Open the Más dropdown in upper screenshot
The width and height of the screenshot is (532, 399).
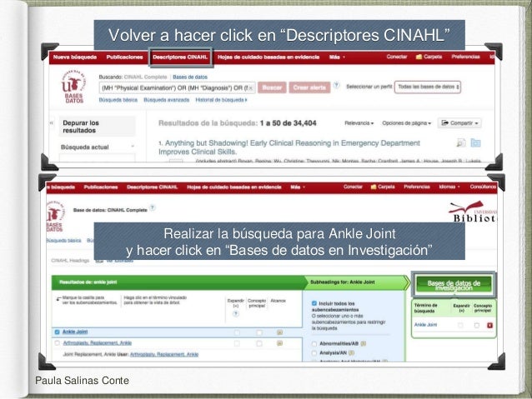click(337, 57)
